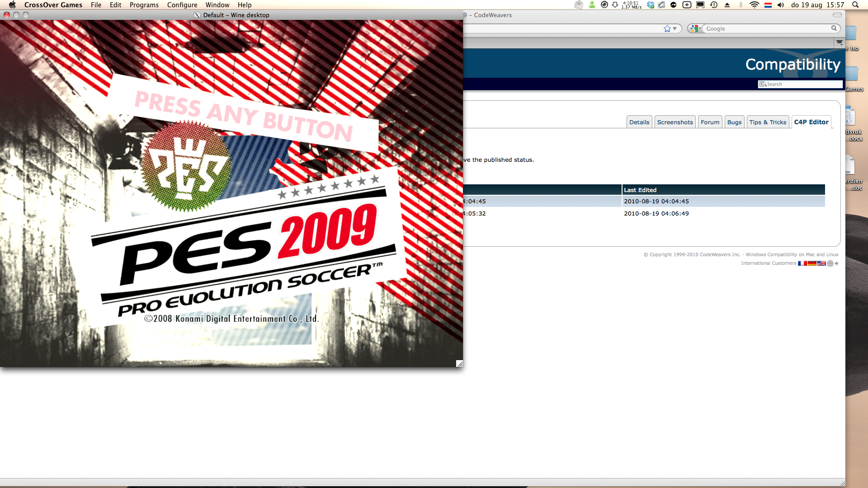Click the green chat person status icon
This screenshot has height=488, width=868.
click(x=592, y=5)
